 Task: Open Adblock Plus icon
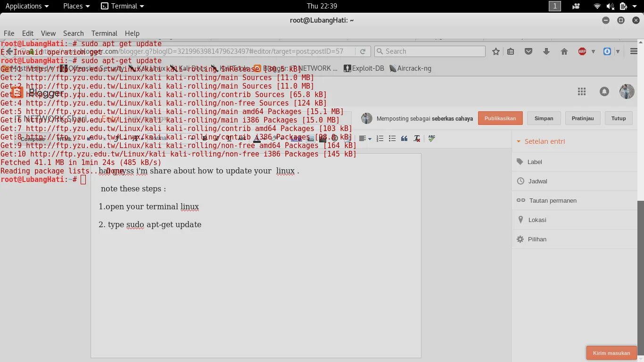582,51
